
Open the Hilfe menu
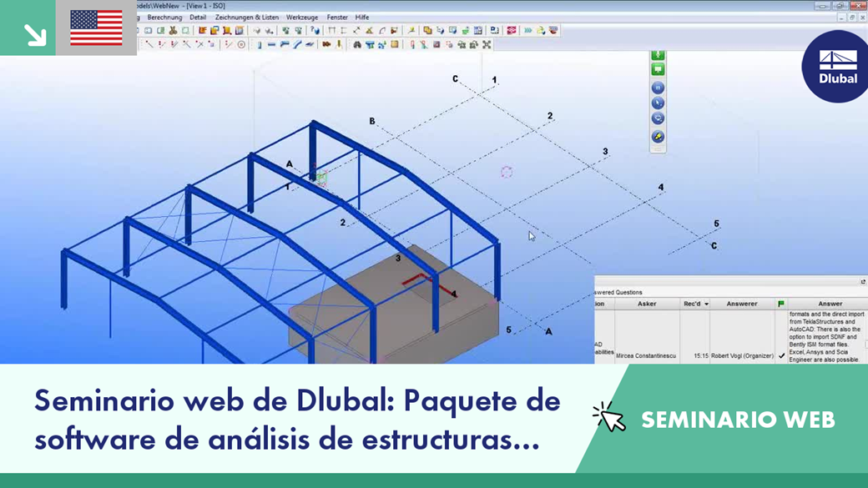pyautogui.click(x=362, y=18)
